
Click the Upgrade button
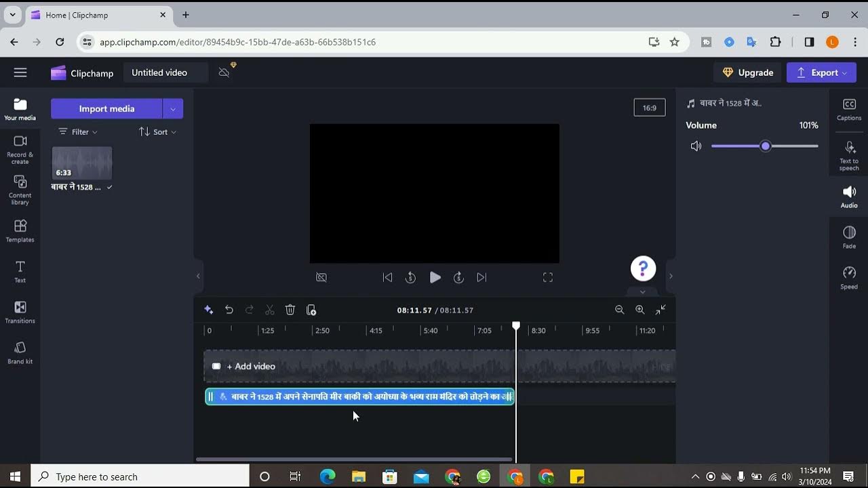(x=748, y=73)
